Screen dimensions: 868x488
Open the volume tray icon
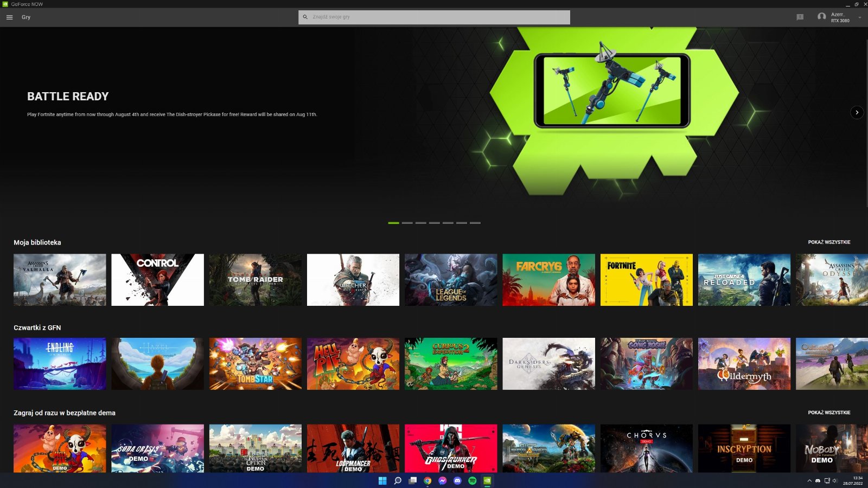coord(835,480)
